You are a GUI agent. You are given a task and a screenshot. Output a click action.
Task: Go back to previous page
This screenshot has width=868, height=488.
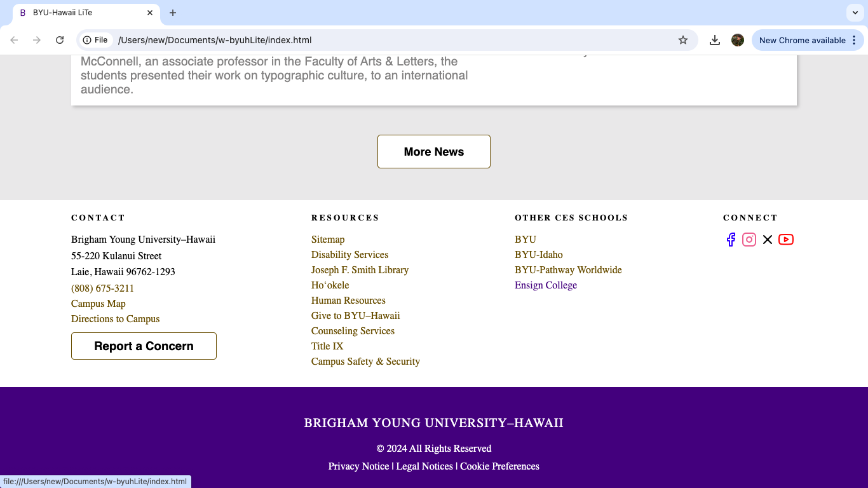pyautogui.click(x=14, y=40)
